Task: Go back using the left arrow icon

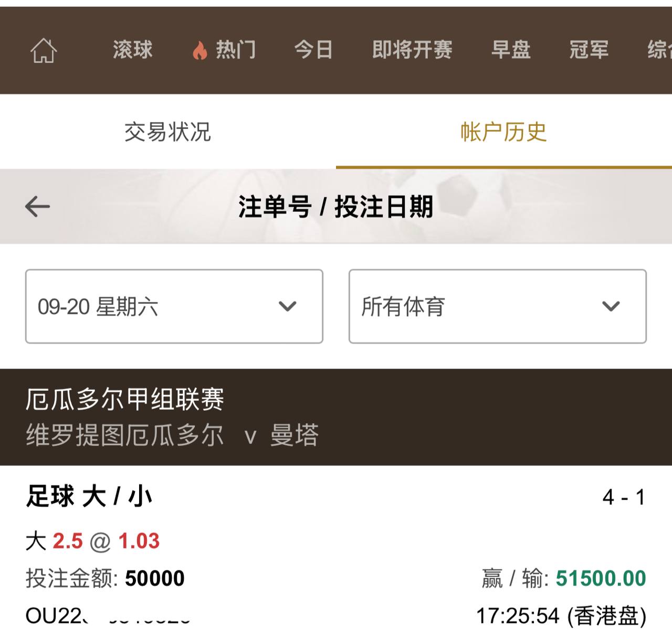Action: point(37,206)
